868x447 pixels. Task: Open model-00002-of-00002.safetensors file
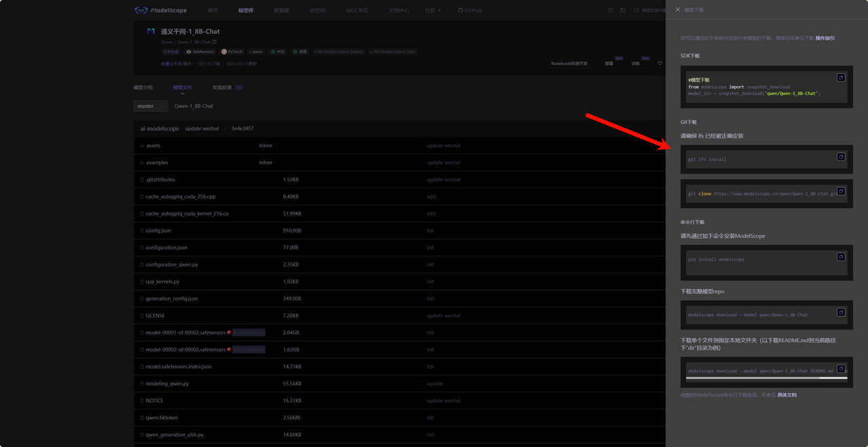(x=186, y=349)
